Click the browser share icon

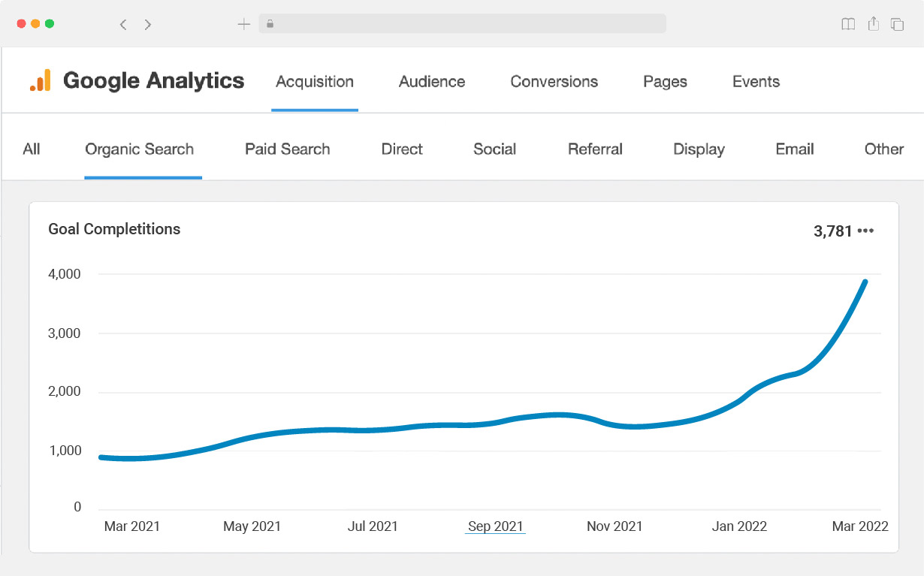873,24
